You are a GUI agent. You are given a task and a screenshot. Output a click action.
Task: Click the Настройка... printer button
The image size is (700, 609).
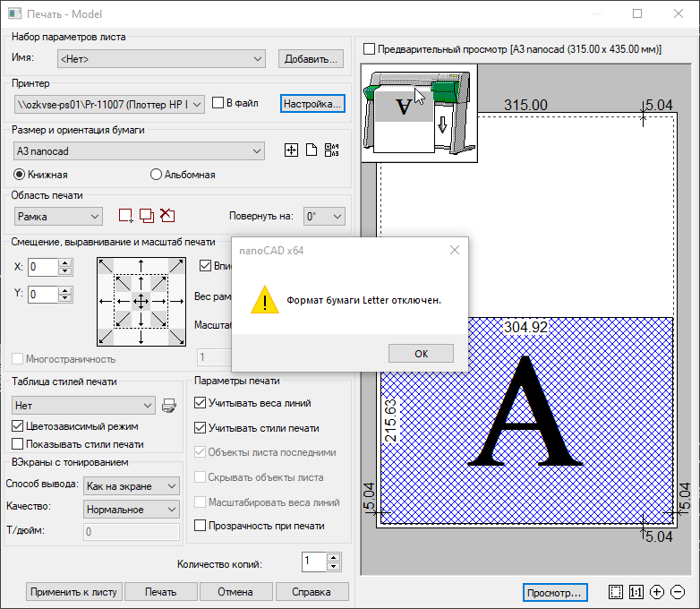point(312,104)
